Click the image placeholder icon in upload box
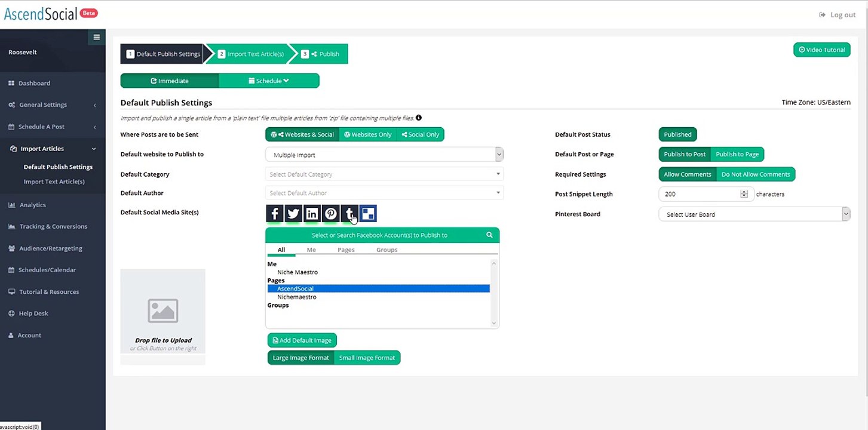Screen dimensions: 868x430 pos(162,311)
